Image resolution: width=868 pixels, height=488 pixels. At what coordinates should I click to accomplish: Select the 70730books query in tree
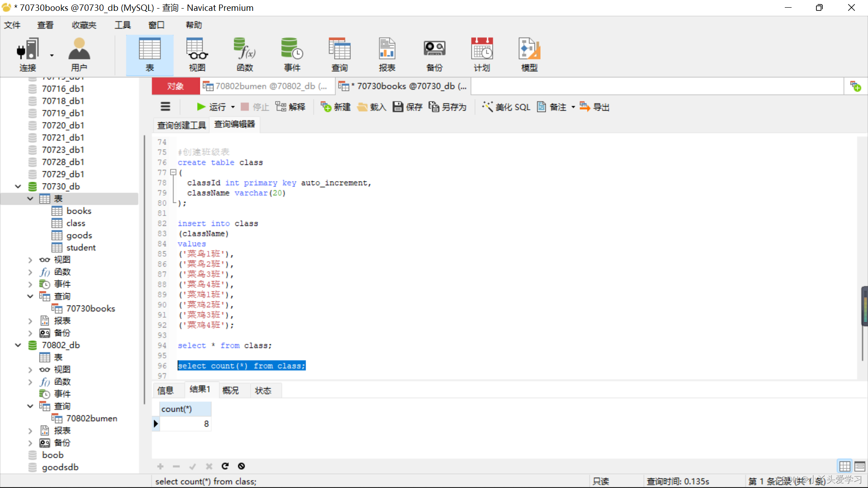pyautogui.click(x=90, y=309)
